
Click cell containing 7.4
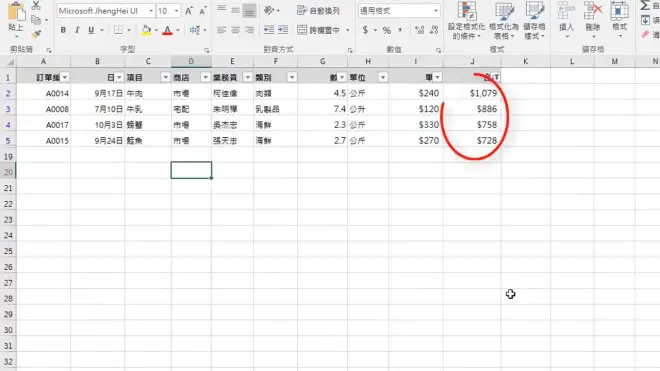tap(323, 109)
